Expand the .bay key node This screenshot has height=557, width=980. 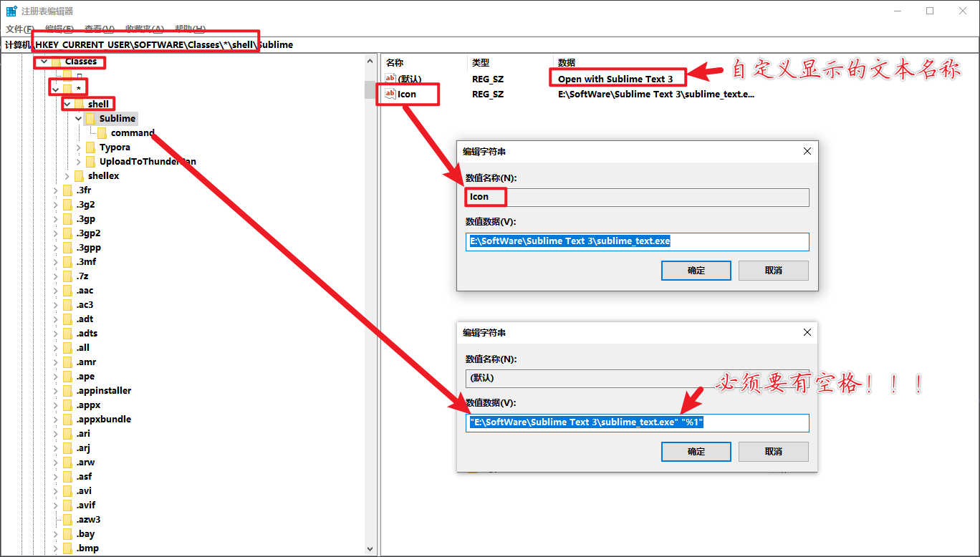coord(56,533)
